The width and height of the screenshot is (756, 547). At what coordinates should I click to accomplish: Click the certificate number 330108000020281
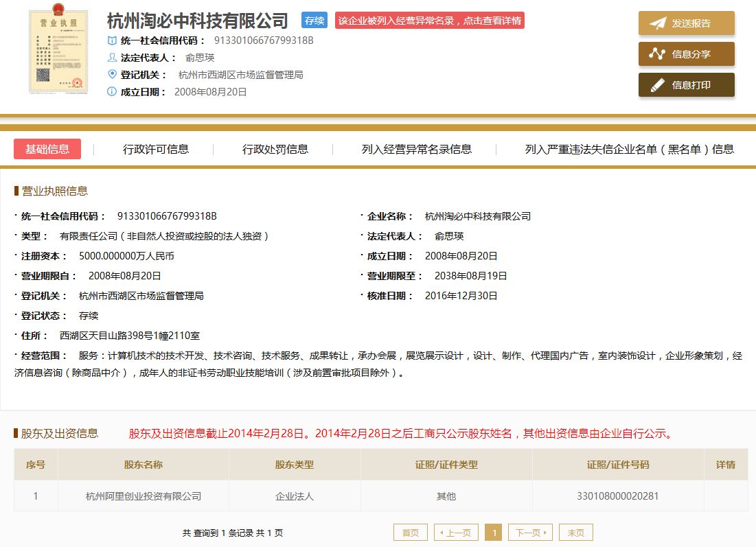tap(617, 496)
